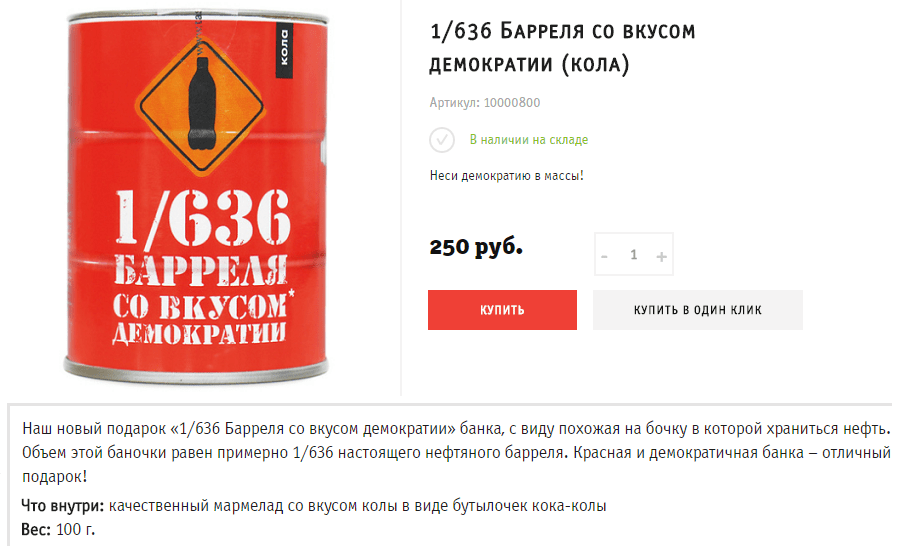
Task: Click the ДЕМОКРАТИИ text on the can
Action: pyautogui.click(x=199, y=333)
